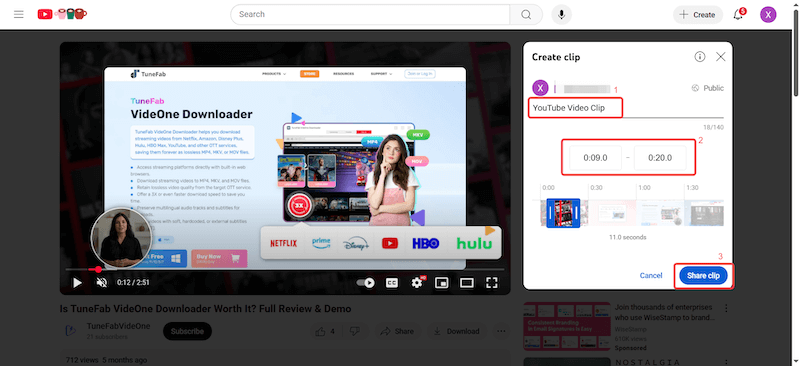Show clip info icon in Create clip
Image resolution: width=800 pixels, height=366 pixels.
[700, 57]
